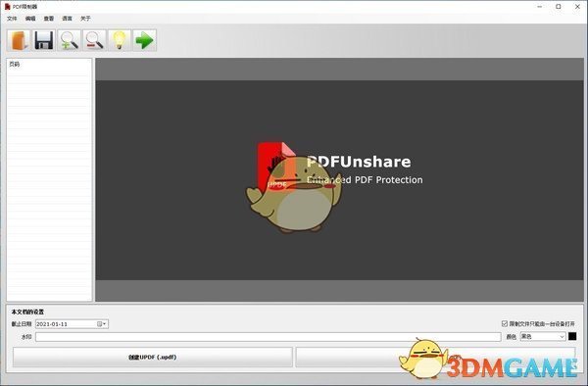Open the 语言 menu

pyautogui.click(x=67, y=19)
